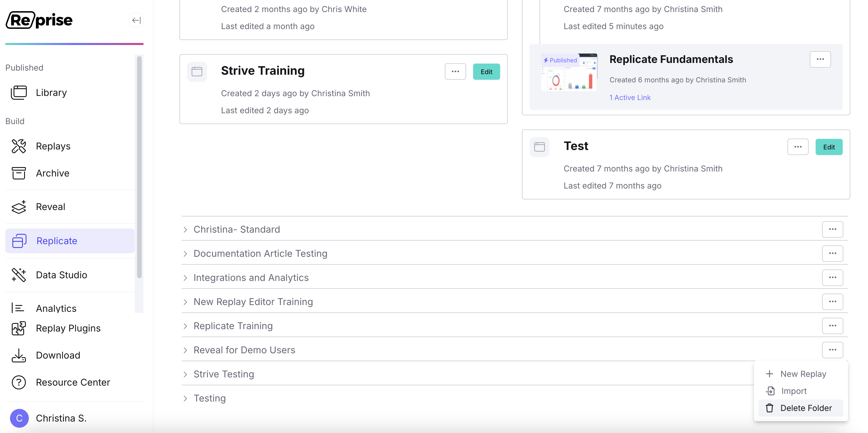Edit the Test replay
Viewport: 868px width, 433px height.
829,147
